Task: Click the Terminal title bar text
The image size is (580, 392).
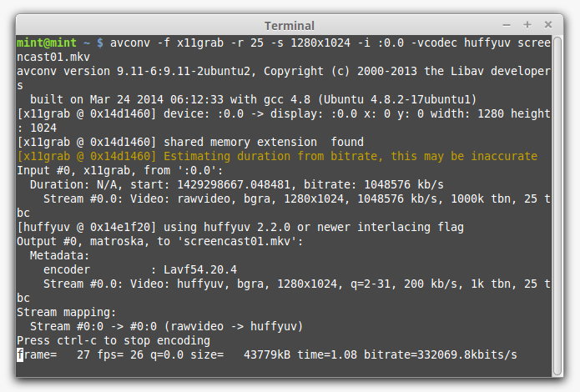Action: [289, 25]
